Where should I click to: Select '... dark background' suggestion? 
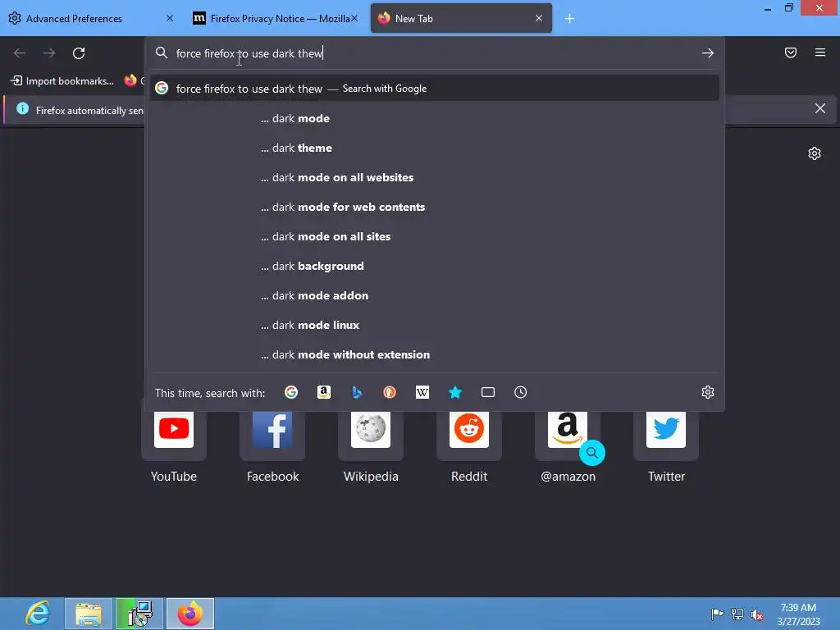click(435, 266)
